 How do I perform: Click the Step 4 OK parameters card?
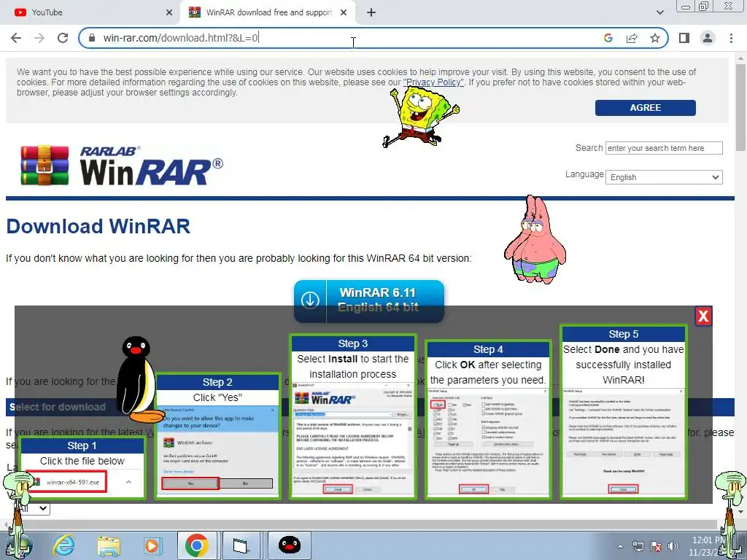[488, 419]
